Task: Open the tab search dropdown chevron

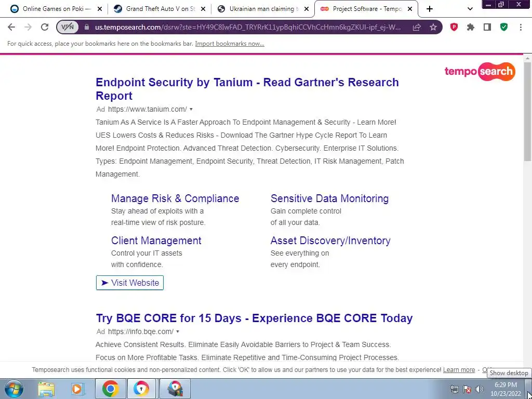Action: [470, 9]
